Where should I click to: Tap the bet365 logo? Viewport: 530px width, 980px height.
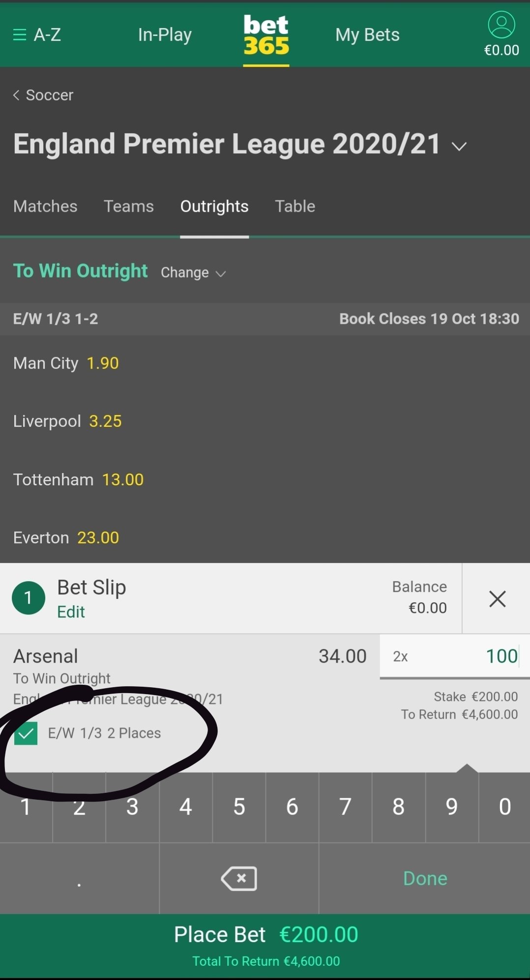(266, 35)
